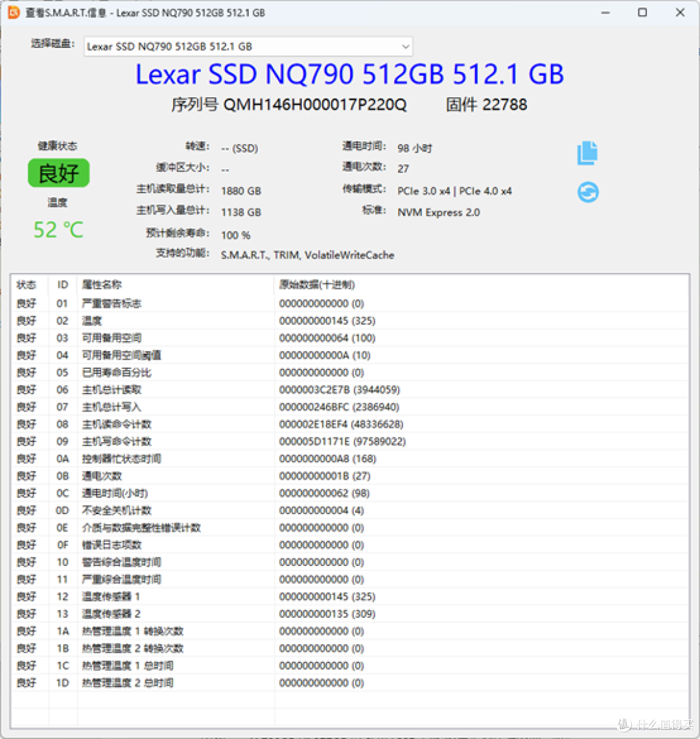Select row 0D 不安全关机计数
This screenshot has width=700, height=739.
(x=349, y=510)
